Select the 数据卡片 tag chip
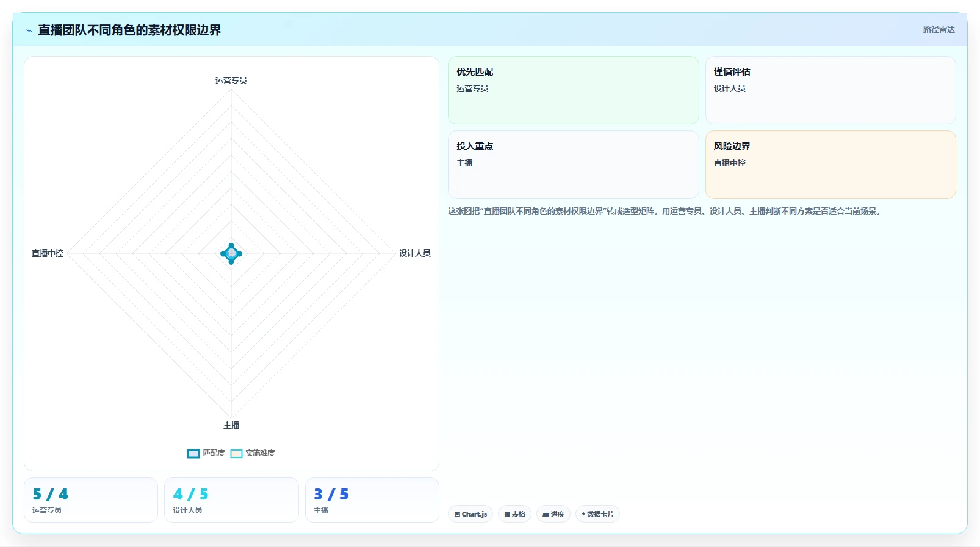The height and width of the screenshot is (547, 980). (597, 514)
